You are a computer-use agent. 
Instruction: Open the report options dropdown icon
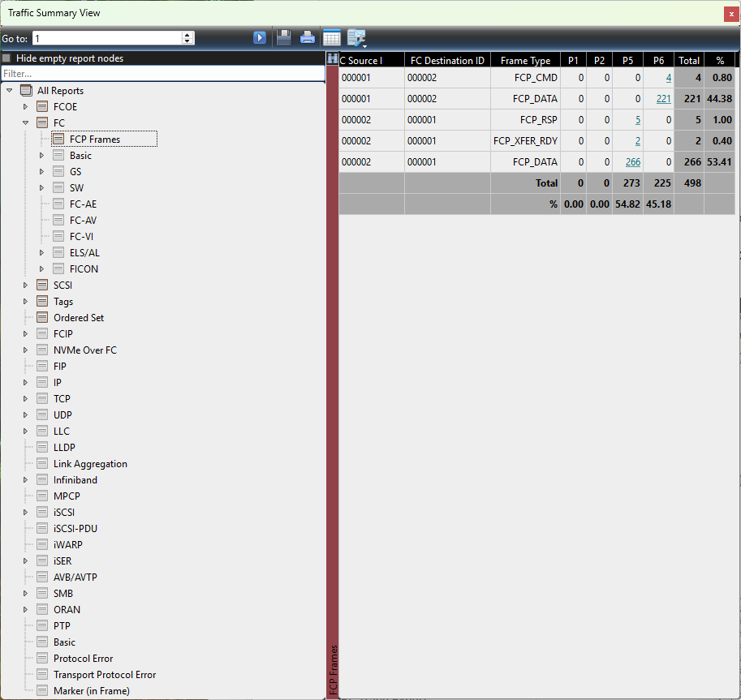[357, 38]
